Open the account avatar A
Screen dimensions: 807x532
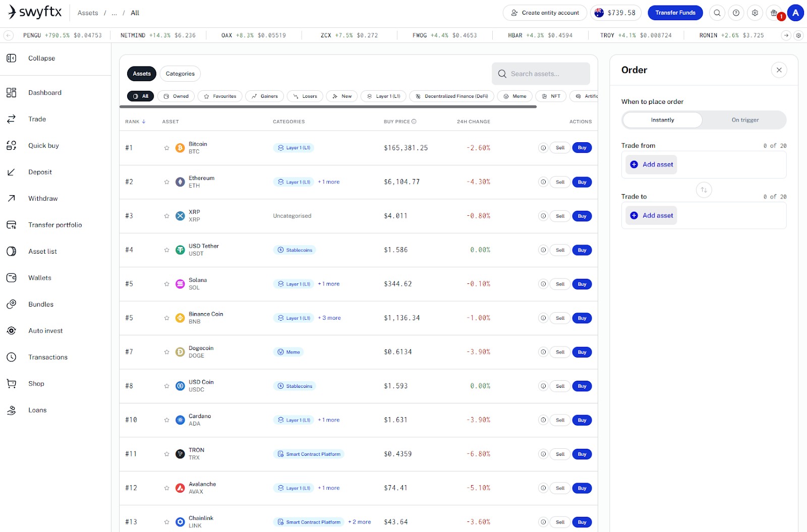795,13
